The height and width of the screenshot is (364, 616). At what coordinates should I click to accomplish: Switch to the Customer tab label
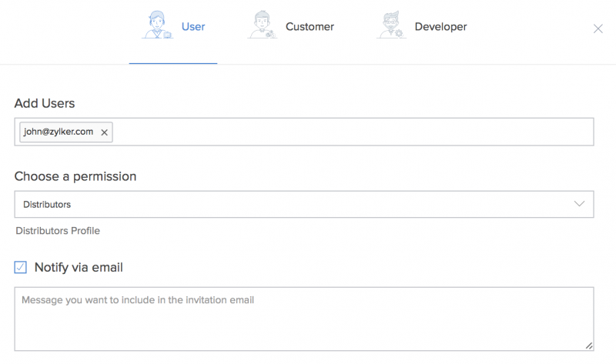coord(310,27)
